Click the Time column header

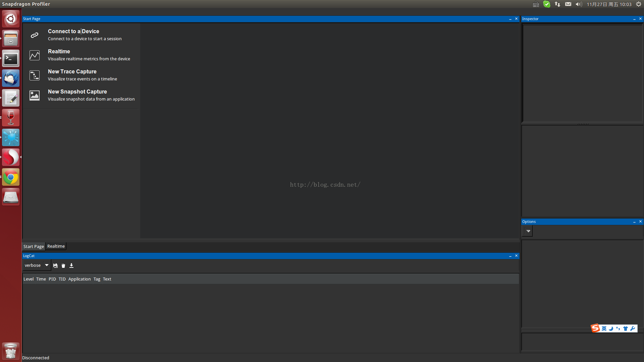click(x=41, y=279)
